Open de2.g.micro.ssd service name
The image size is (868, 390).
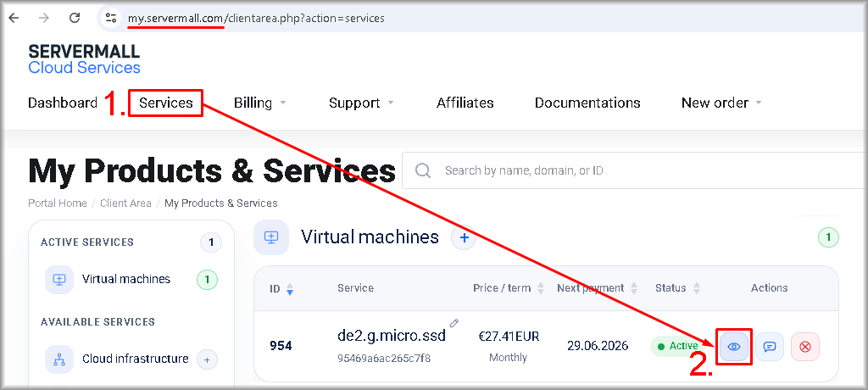(x=392, y=336)
